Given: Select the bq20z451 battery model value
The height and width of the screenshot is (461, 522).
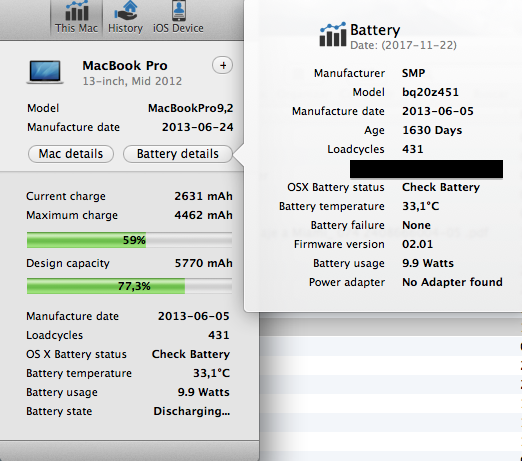Looking at the screenshot, I should point(430,92).
